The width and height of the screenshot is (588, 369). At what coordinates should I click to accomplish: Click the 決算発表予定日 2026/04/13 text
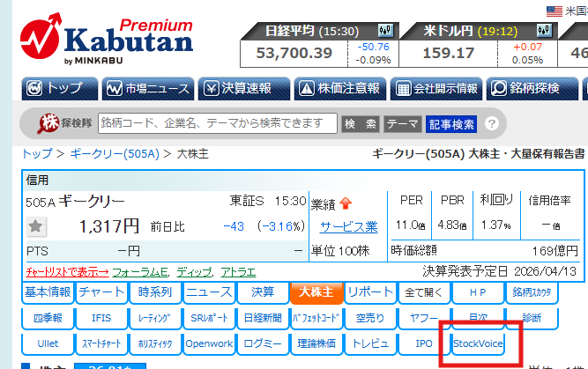click(499, 271)
